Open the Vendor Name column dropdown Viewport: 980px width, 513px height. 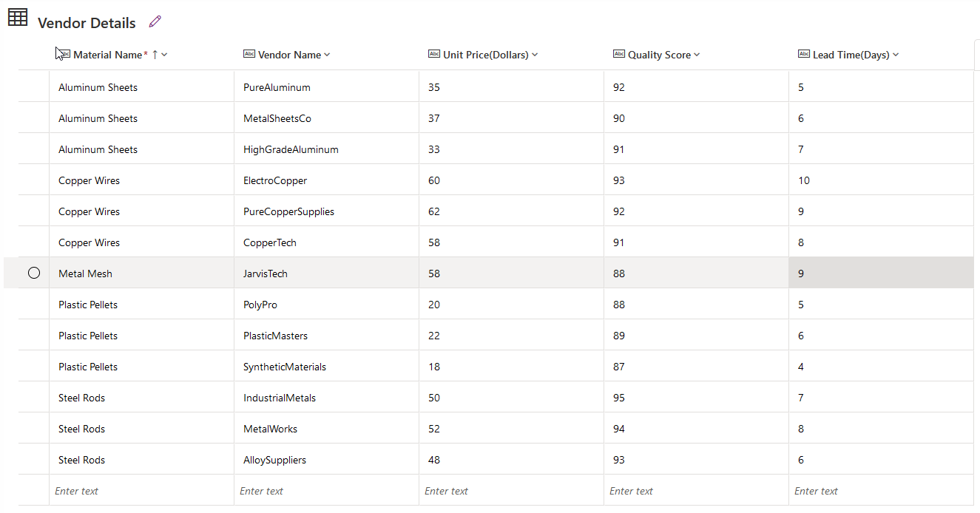pyautogui.click(x=328, y=54)
